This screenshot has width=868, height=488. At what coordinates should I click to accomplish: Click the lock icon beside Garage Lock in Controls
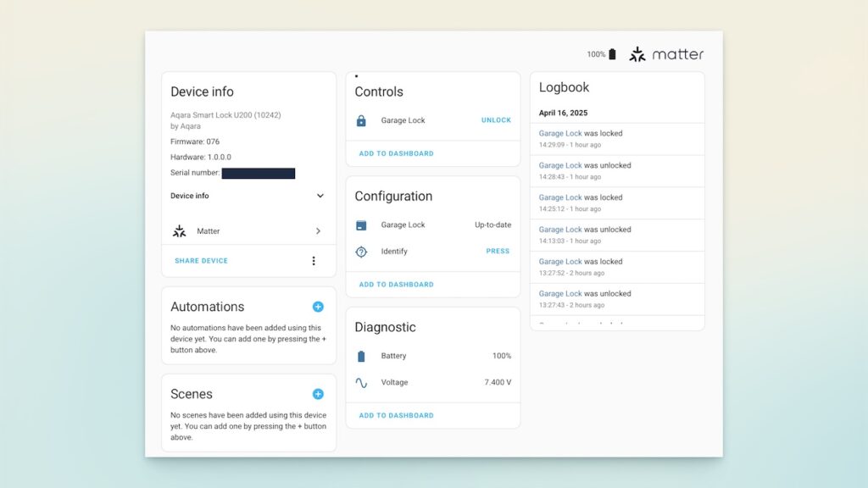(359, 119)
